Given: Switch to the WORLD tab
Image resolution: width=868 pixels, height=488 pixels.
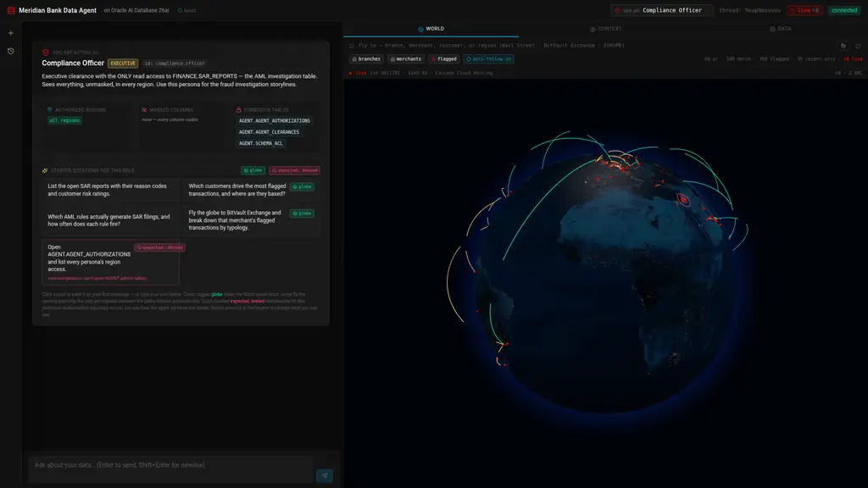Looking at the screenshot, I should [x=431, y=29].
